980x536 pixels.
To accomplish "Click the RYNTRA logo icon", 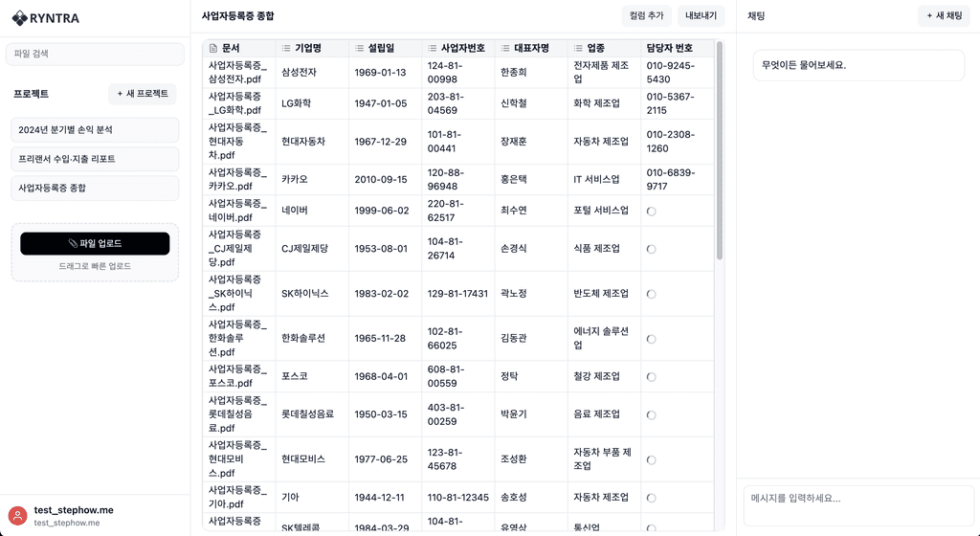I will pos(19,18).
